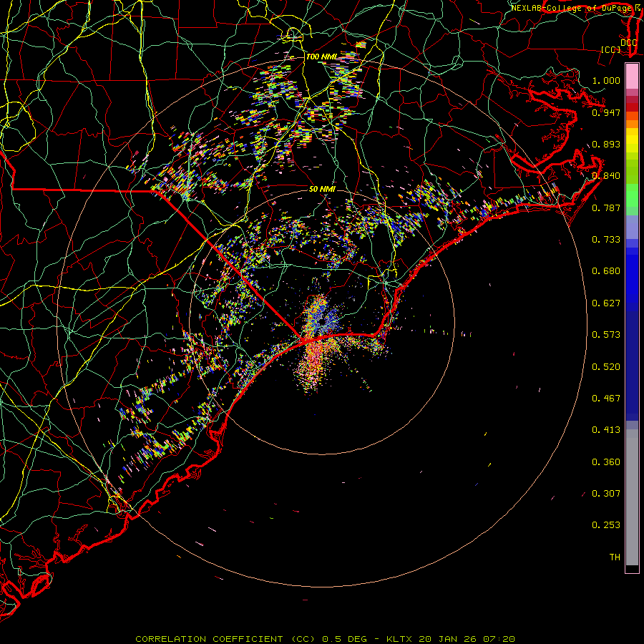Click the gray low-value band of color bar

tap(632, 497)
